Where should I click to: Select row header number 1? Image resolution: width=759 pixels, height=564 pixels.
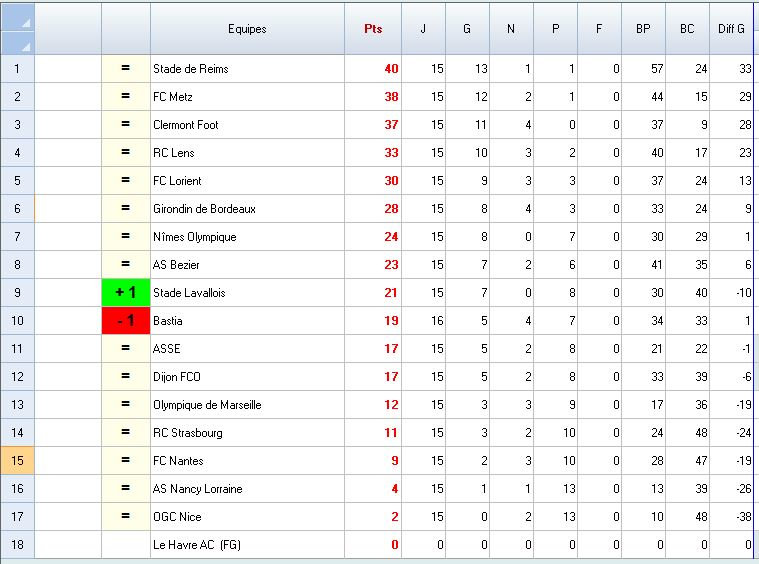click(x=17, y=69)
